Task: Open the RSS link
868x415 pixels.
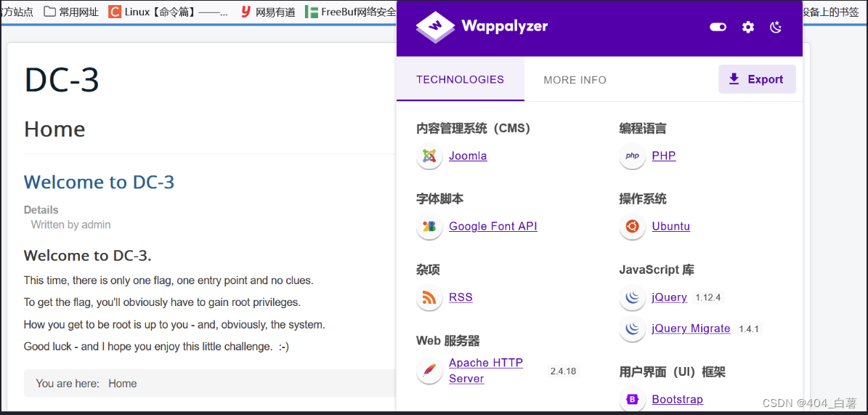Action: [x=461, y=297]
